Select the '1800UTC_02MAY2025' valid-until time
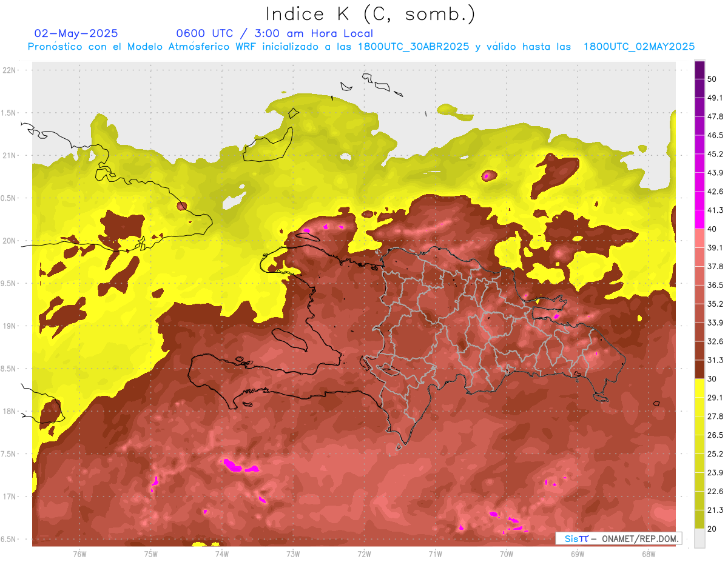This screenshot has height=562, width=728. [x=639, y=47]
